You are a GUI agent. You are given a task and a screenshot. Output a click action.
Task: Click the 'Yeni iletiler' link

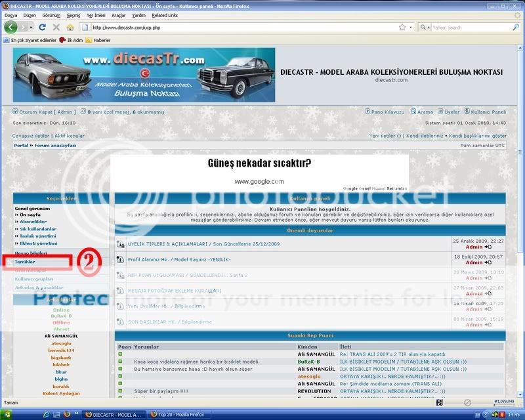pyautogui.click(x=385, y=136)
